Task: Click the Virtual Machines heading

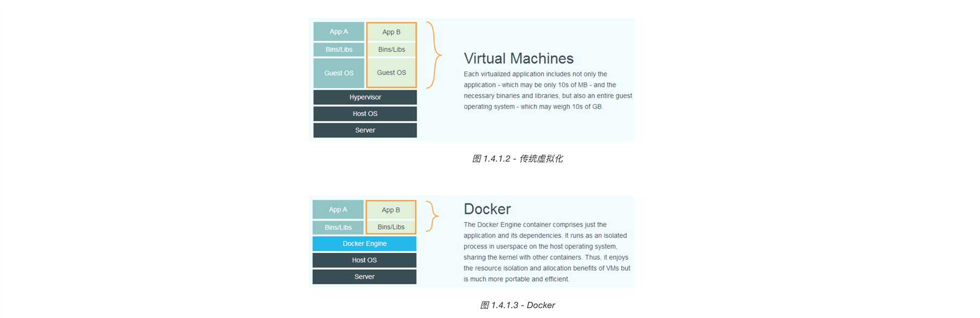Action: pos(518,58)
